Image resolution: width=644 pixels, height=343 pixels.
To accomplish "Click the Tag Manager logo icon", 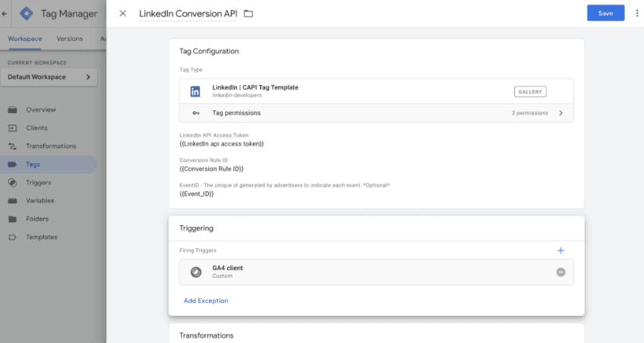I will coord(27,14).
